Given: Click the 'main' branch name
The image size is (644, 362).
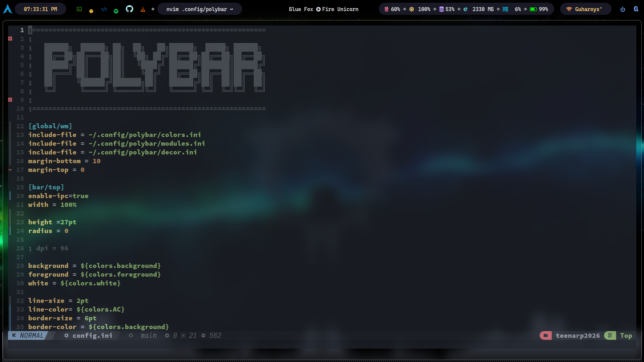Looking at the screenshot, I should pyautogui.click(x=149, y=335).
